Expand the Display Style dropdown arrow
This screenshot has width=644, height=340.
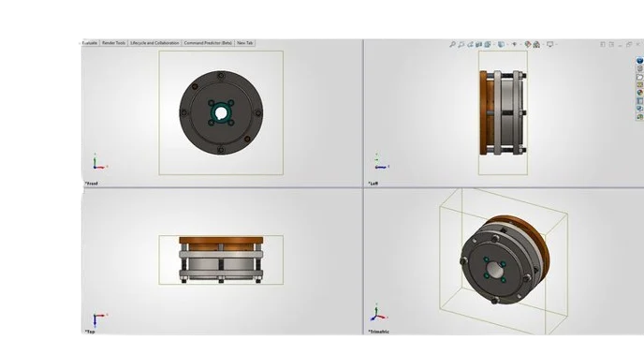tap(507, 44)
